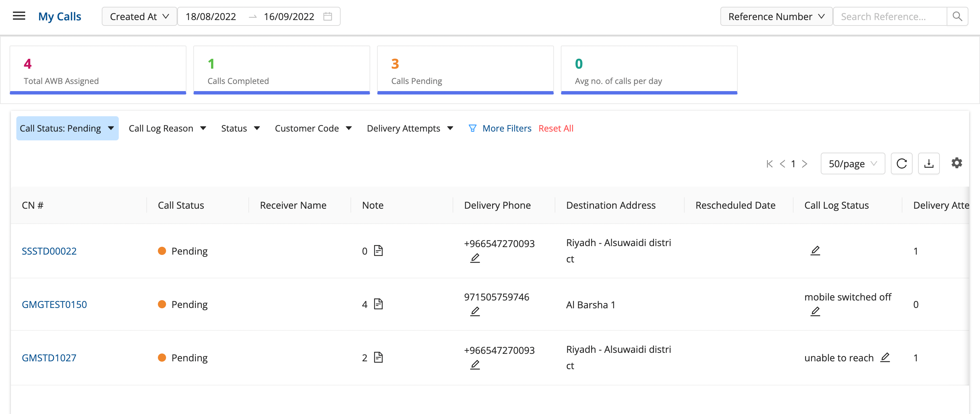980x414 pixels.
Task: Change the 50/page size selector
Action: (x=852, y=164)
